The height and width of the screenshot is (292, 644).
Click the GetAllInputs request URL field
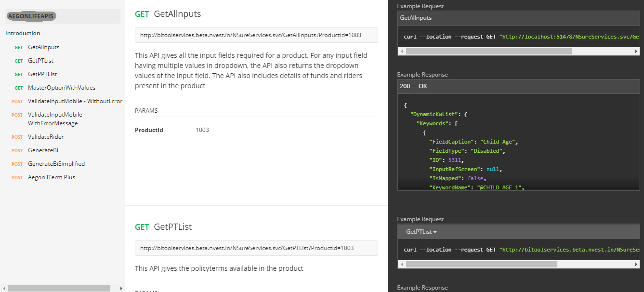(x=256, y=35)
